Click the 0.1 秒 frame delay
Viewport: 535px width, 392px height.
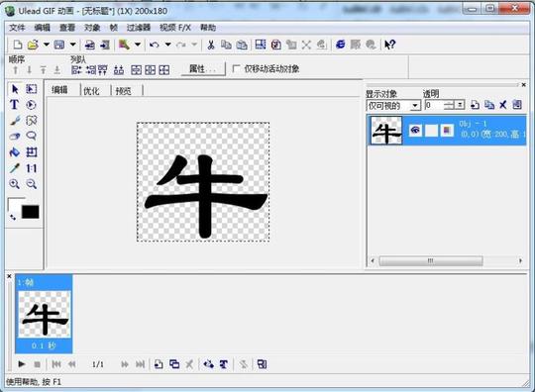[44, 345]
